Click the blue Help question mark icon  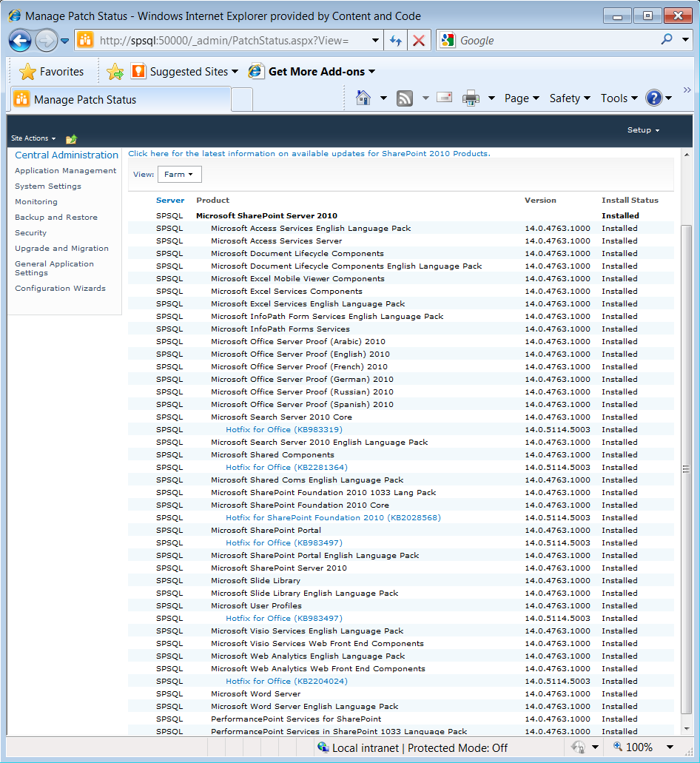(x=653, y=98)
